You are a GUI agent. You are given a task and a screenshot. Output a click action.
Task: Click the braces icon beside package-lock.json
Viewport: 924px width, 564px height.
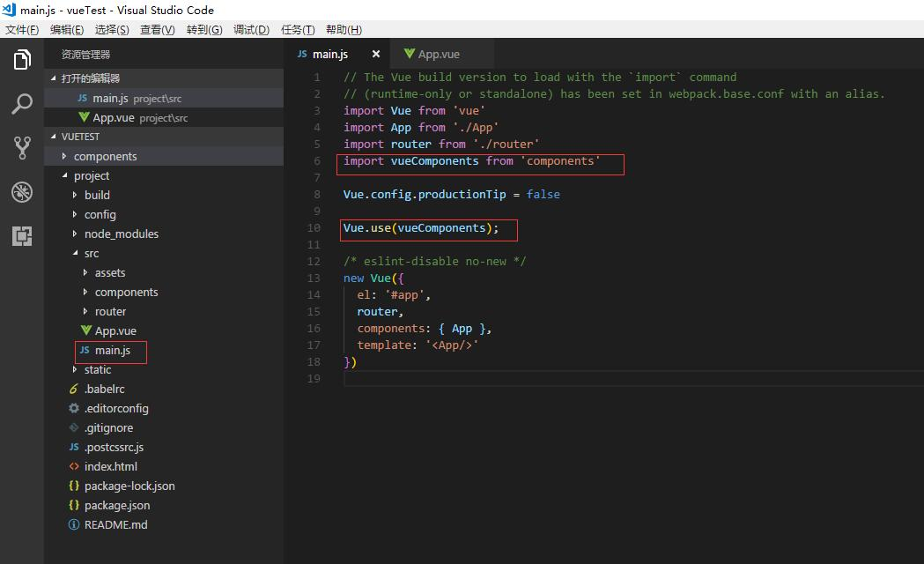point(74,486)
